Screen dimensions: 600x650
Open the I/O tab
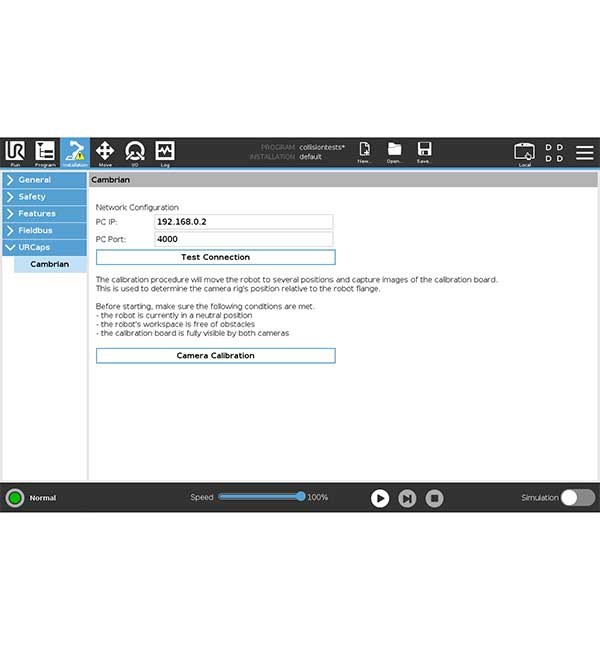click(135, 153)
